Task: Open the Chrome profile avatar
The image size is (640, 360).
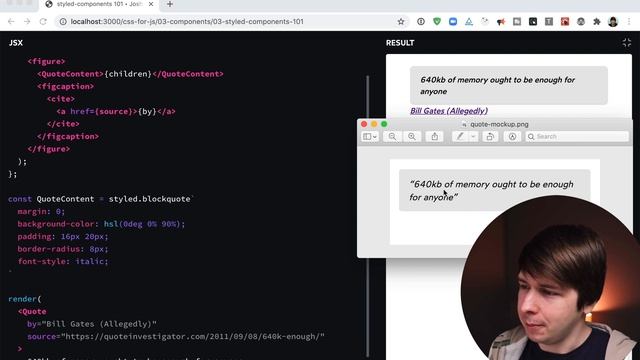Action: 613,22
